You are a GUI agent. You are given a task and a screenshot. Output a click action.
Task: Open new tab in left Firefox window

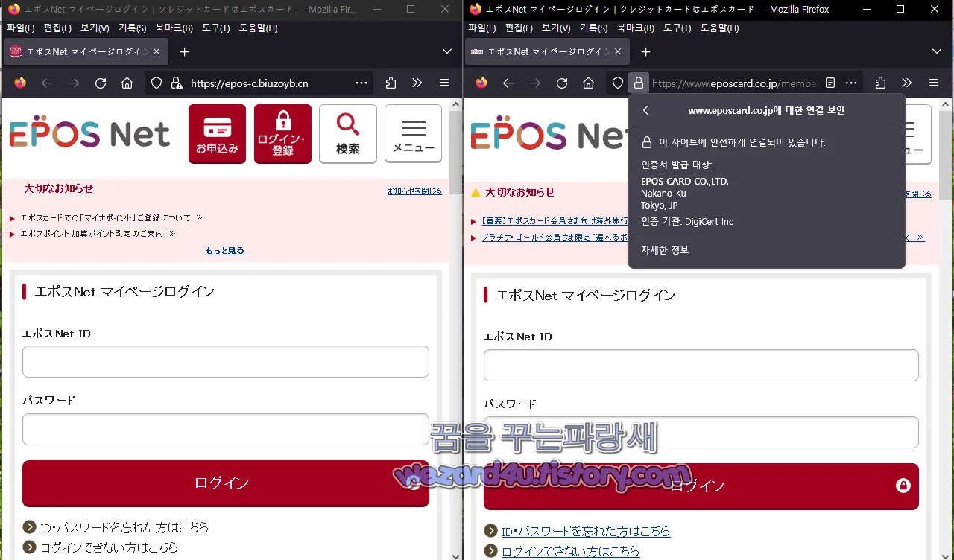(x=185, y=52)
